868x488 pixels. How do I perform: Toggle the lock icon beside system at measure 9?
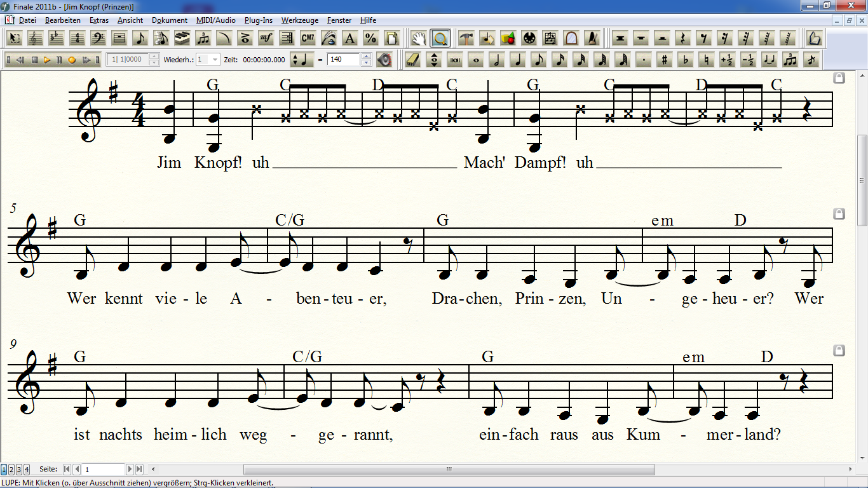839,351
